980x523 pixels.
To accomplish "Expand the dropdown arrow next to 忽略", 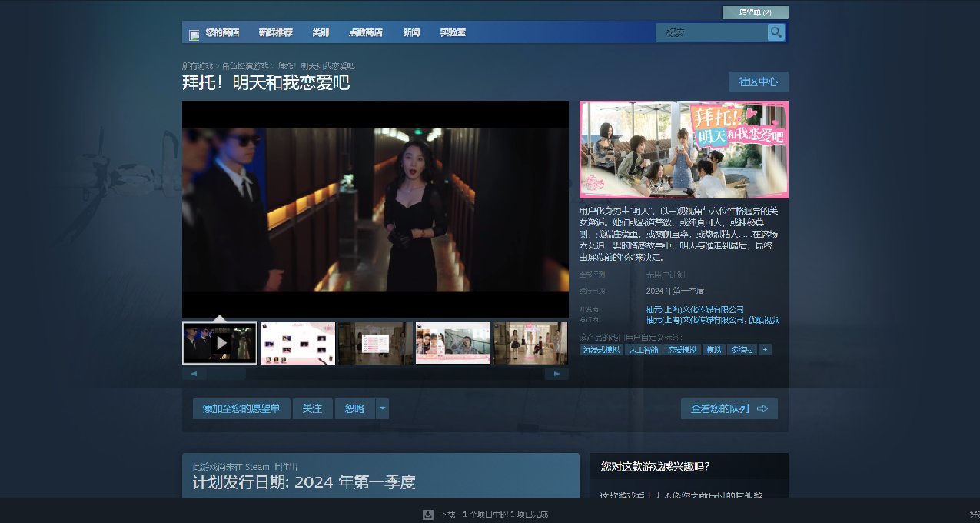I will (382, 409).
